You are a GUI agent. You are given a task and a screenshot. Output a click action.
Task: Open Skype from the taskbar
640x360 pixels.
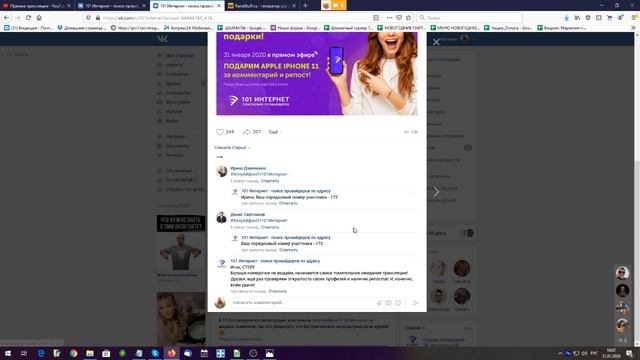pyautogui.click(x=155, y=353)
